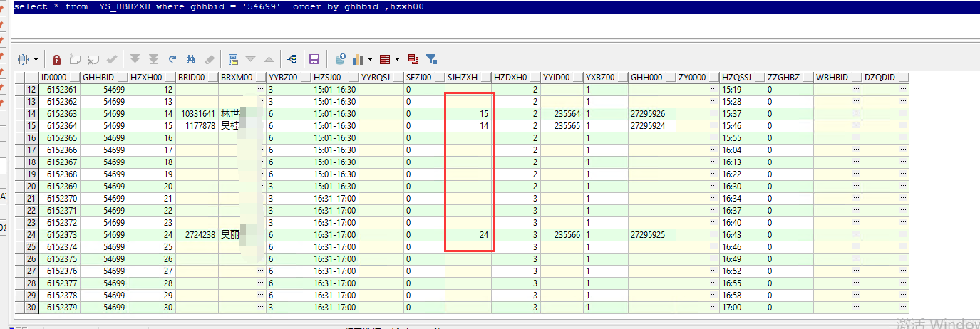
Task: Click the blue filter funnel icon
Action: click(432, 59)
